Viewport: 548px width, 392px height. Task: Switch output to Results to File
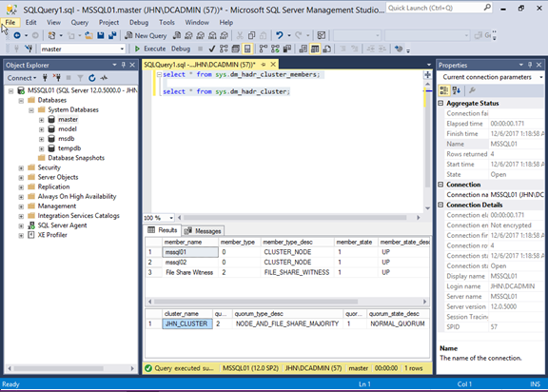click(x=326, y=49)
